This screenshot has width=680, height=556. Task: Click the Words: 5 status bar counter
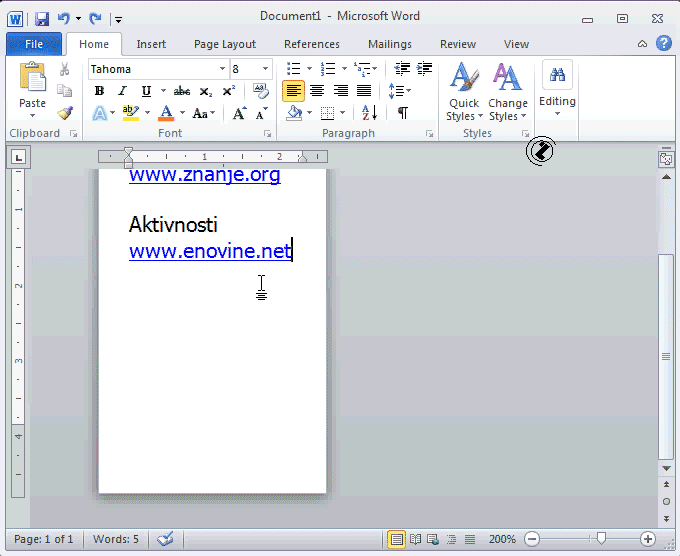point(116,539)
